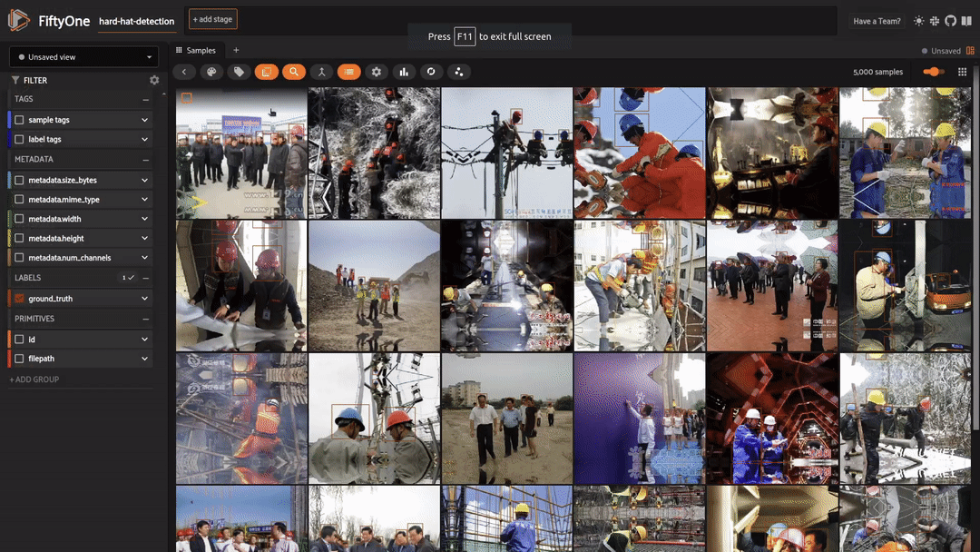Open the tag samples or labels tool
Screen dimensions: 980x552
pos(239,72)
